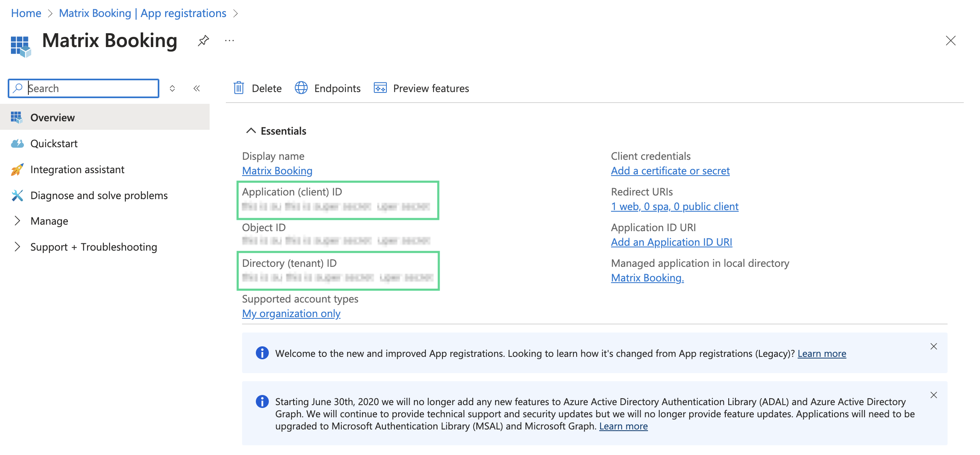Open the more actions ellipsis
The image size is (980, 455).
pyautogui.click(x=229, y=41)
